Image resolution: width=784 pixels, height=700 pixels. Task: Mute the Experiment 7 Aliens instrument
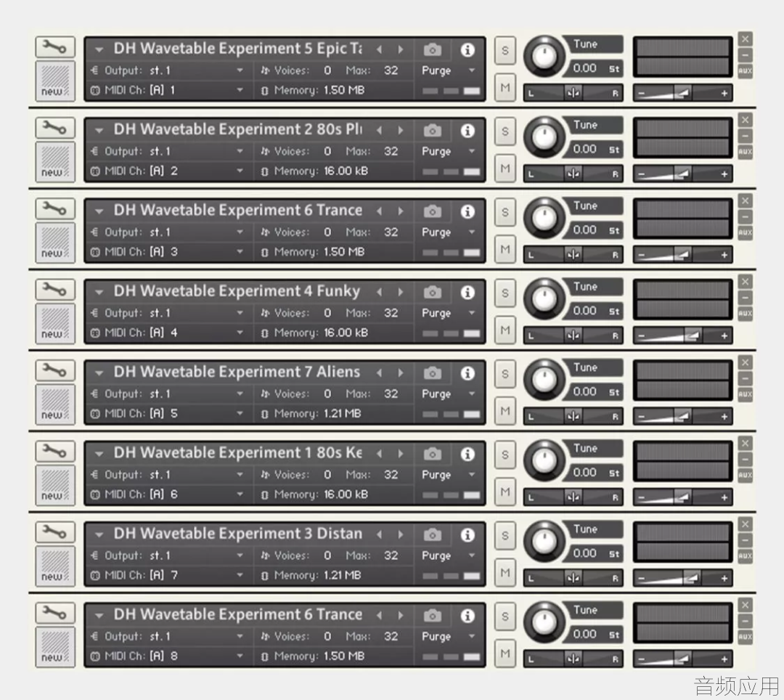(505, 411)
